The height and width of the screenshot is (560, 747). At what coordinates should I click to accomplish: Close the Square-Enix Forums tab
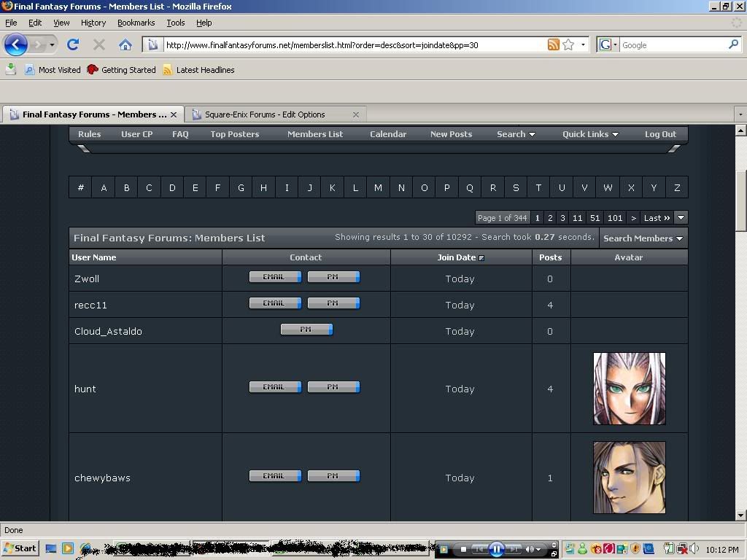click(356, 114)
